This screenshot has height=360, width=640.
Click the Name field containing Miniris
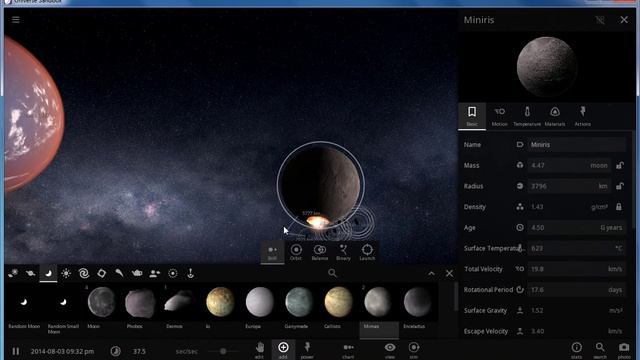pos(576,144)
